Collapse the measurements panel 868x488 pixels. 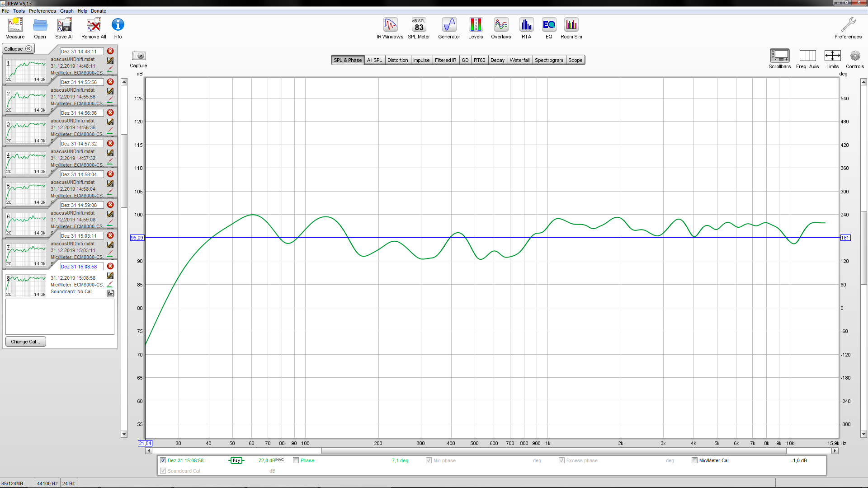click(x=18, y=49)
